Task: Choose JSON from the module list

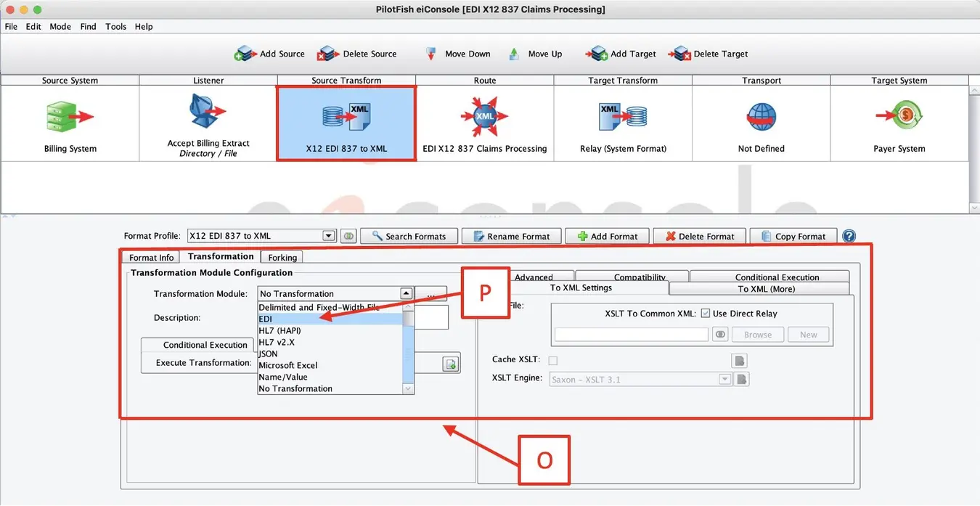Action: click(330, 354)
